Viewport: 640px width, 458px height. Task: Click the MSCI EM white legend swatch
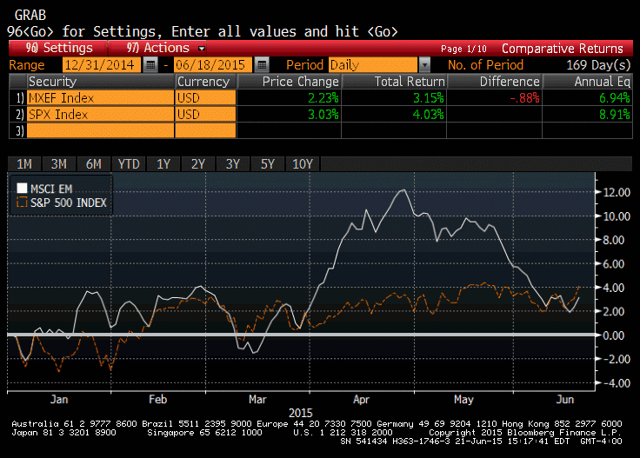click(22, 188)
